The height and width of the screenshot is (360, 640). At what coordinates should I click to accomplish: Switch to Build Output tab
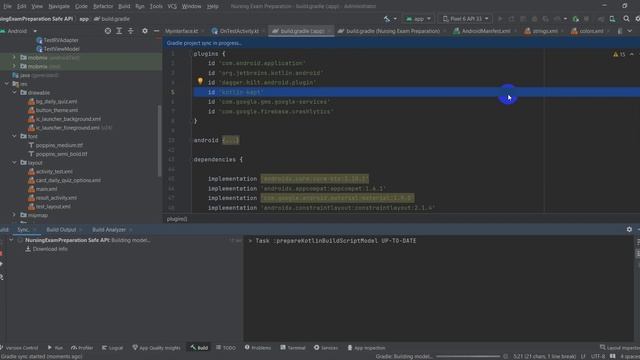coord(61,230)
